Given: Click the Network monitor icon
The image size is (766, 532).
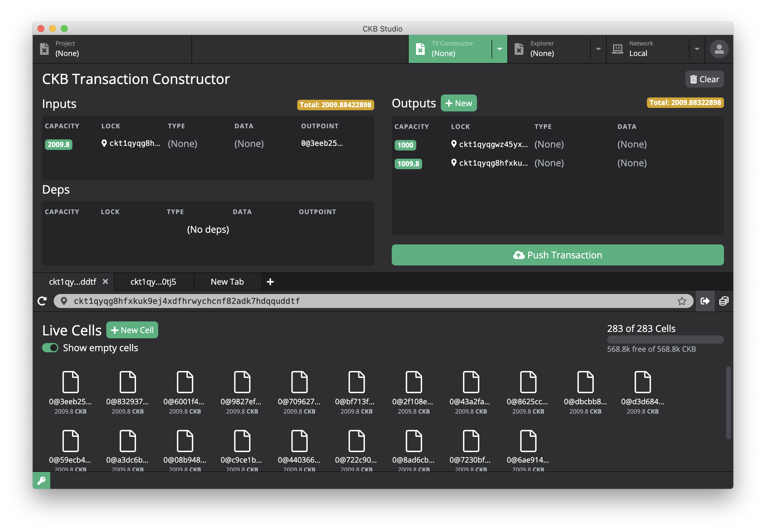Looking at the screenshot, I should click(x=617, y=49).
